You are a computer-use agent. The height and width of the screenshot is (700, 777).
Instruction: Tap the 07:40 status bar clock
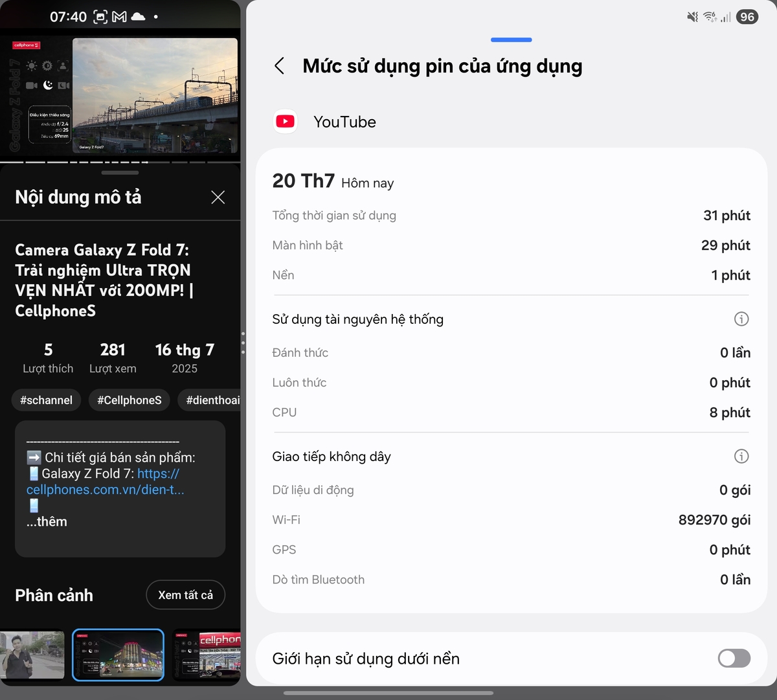click(68, 17)
